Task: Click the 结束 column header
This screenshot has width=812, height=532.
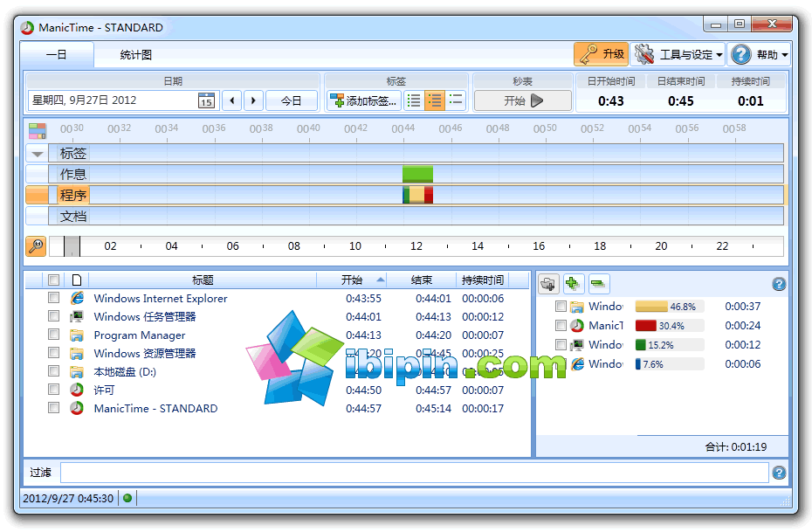Action: (421, 280)
